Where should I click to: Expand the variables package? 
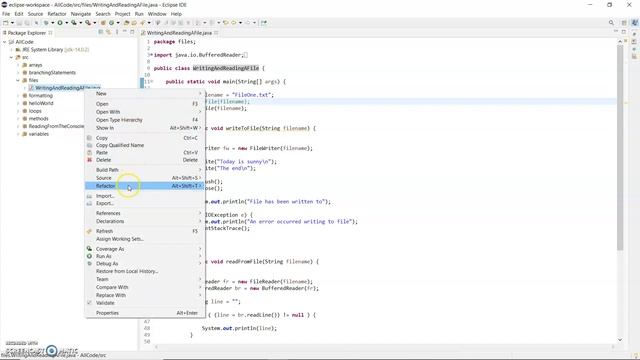tap(18, 134)
